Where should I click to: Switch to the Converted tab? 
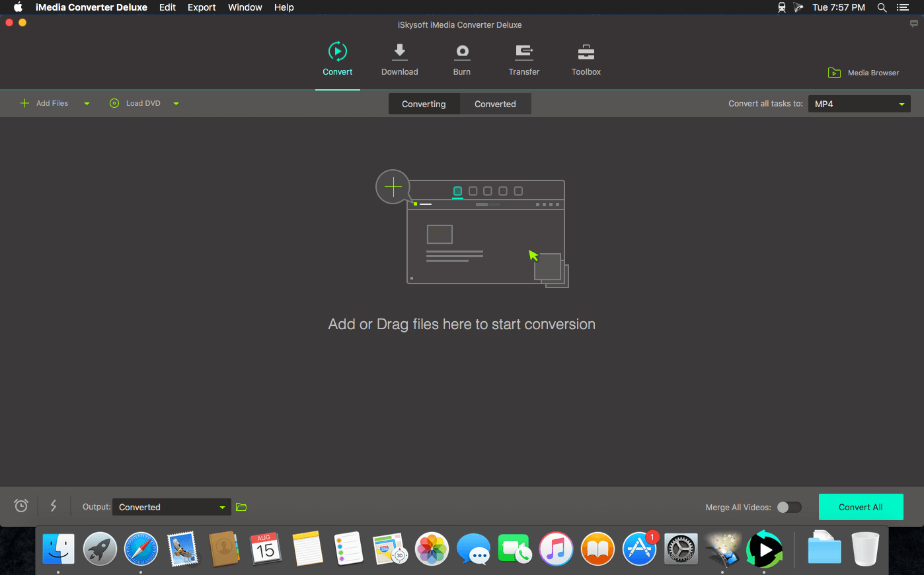click(x=495, y=104)
